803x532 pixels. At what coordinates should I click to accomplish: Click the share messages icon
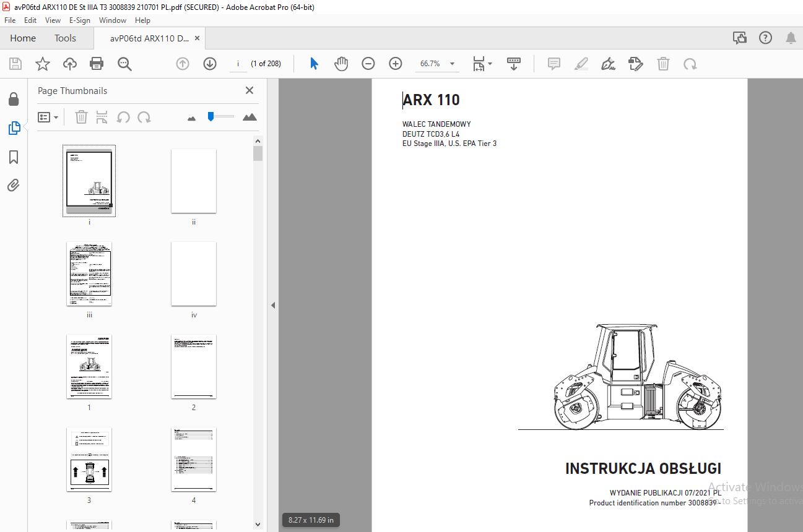tap(740, 38)
